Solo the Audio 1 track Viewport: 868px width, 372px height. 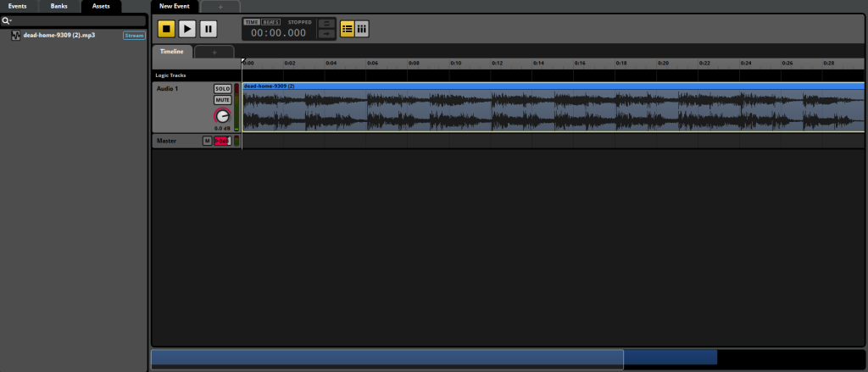[x=222, y=89]
